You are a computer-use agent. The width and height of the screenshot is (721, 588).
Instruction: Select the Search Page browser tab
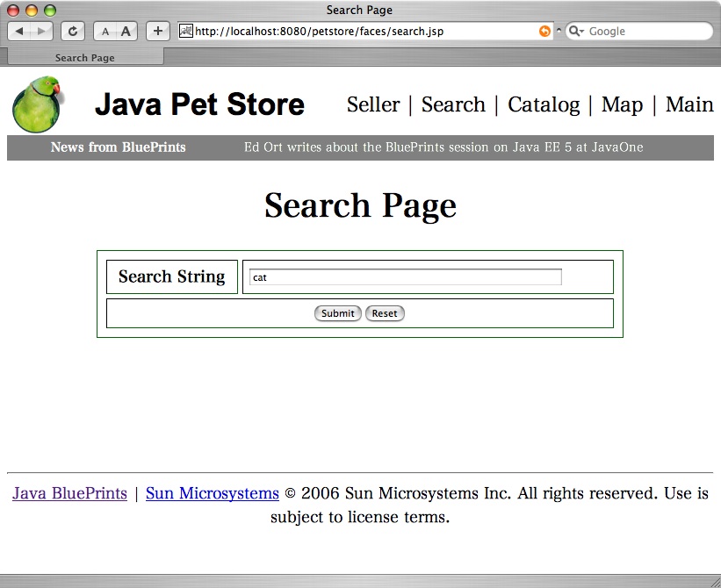tap(85, 58)
